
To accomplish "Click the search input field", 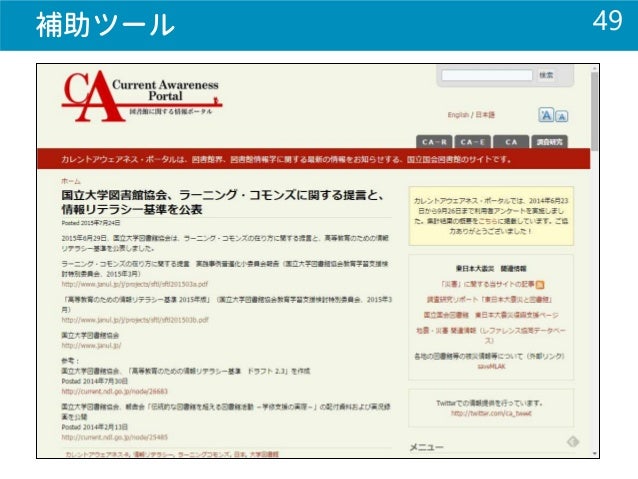I will click(x=487, y=75).
